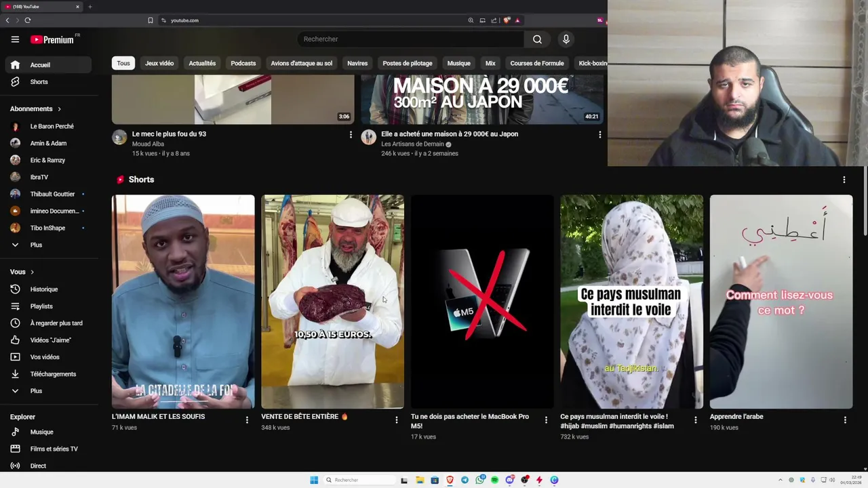Image resolution: width=868 pixels, height=488 pixels.
Task: Bookmark the page with the bookmark icon
Action: [x=151, y=20]
